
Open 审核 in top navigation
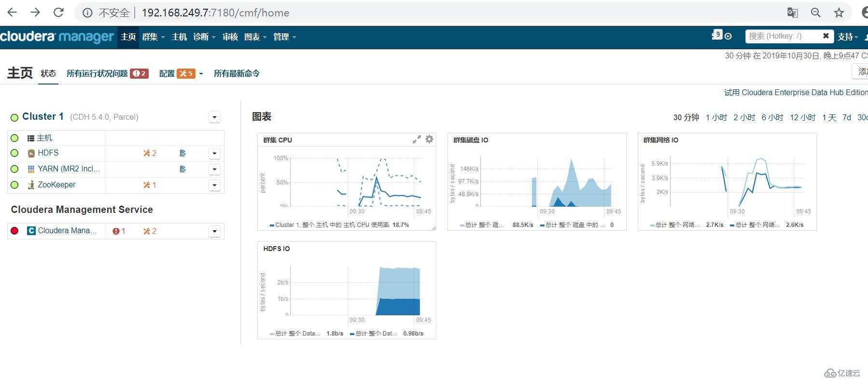[230, 37]
